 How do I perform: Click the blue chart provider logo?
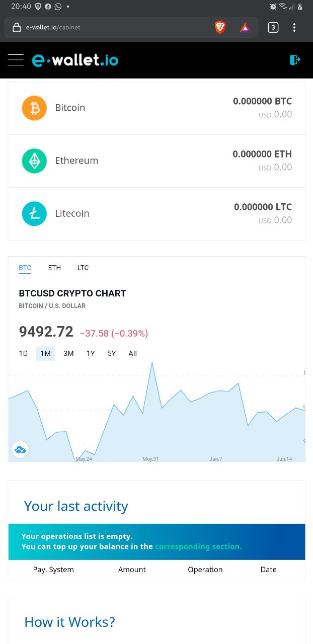coord(21,449)
